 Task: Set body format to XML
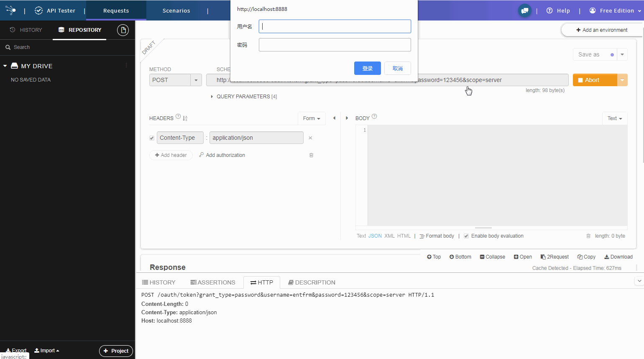click(x=389, y=236)
